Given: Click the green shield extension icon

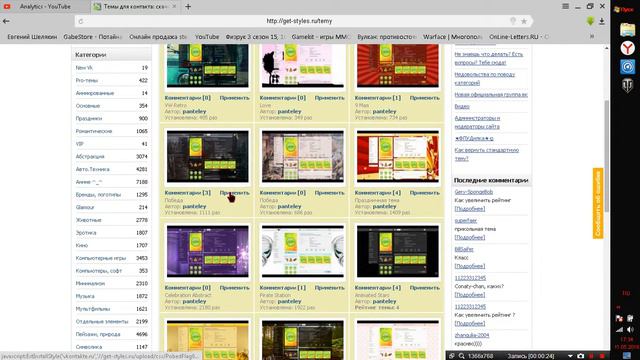Looking at the screenshot, I should tap(590, 21).
